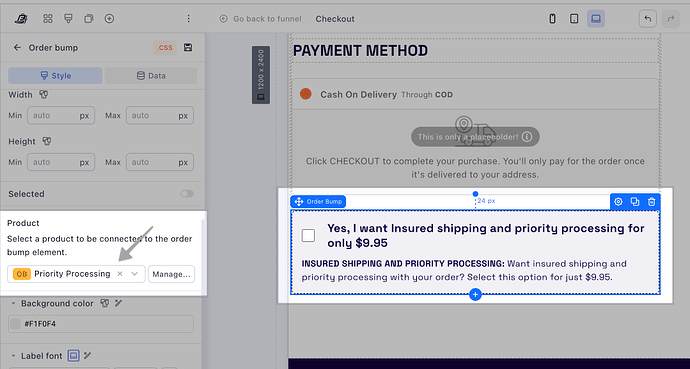Collapse the Background color section

pos(13,303)
